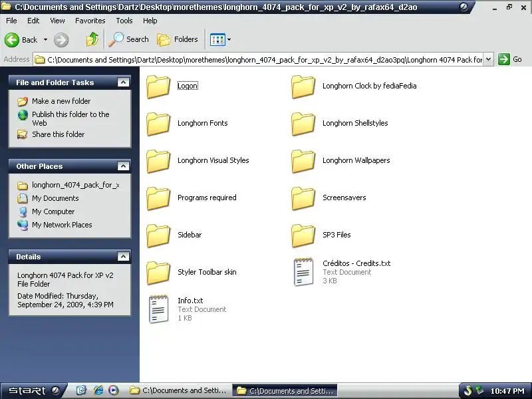Launch Internet Explorer from quick launch
The image size is (532, 399).
pyautogui.click(x=98, y=390)
